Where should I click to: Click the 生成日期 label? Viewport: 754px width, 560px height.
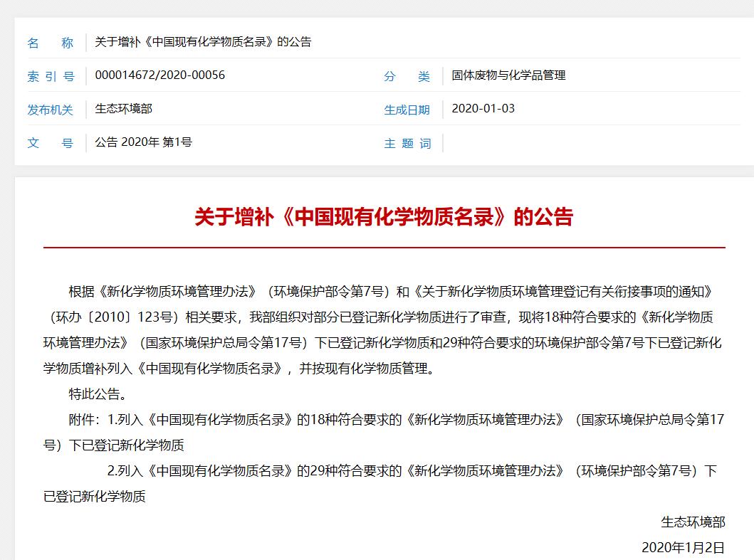coord(407,110)
